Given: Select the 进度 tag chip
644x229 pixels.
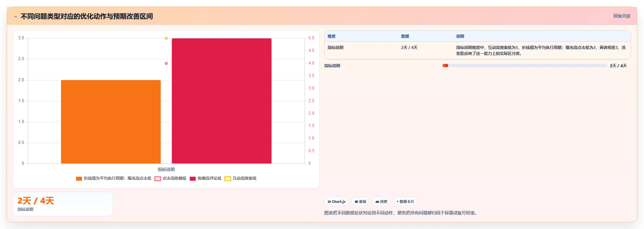Looking at the screenshot, I should (x=381, y=202).
